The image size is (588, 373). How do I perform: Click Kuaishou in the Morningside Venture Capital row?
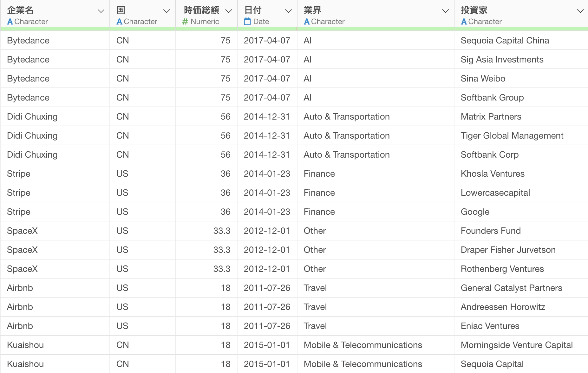pos(25,345)
